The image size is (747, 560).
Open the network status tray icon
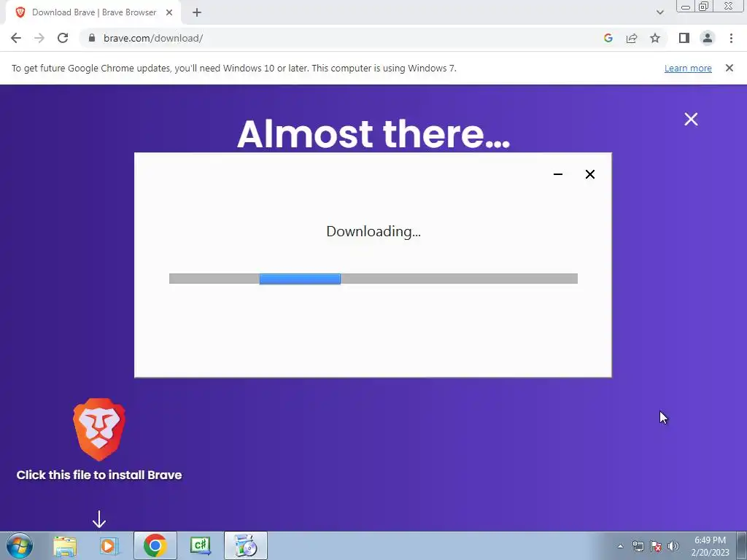coord(638,547)
